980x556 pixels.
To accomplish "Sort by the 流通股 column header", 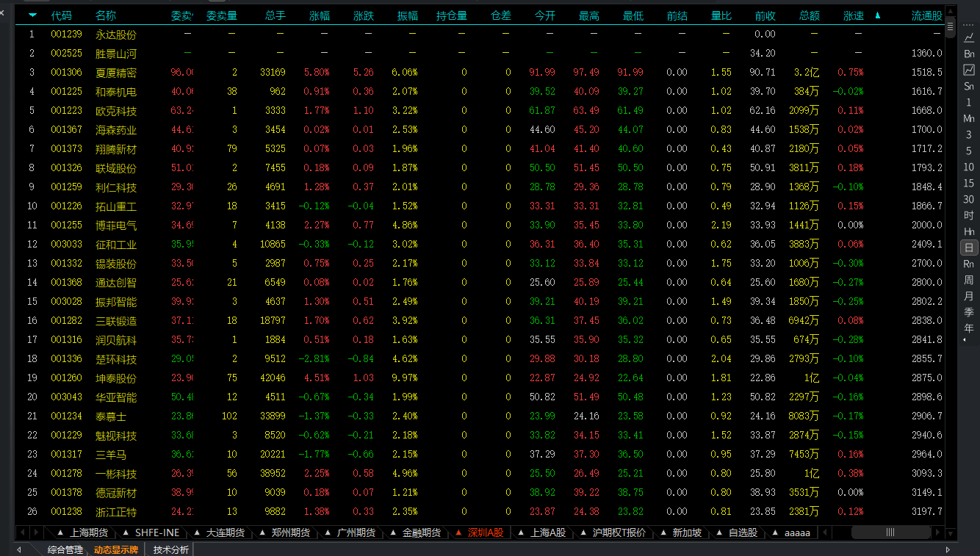I will 926,15.
